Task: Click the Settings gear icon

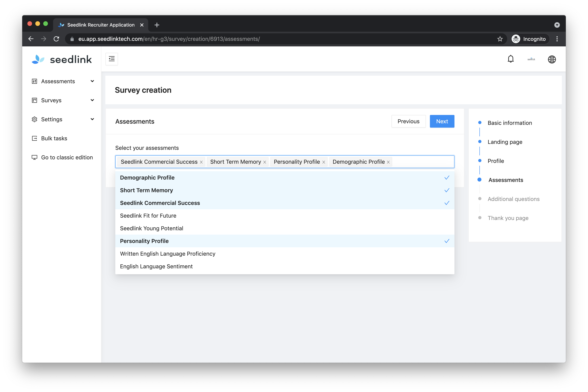Action: click(x=34, y=119)
